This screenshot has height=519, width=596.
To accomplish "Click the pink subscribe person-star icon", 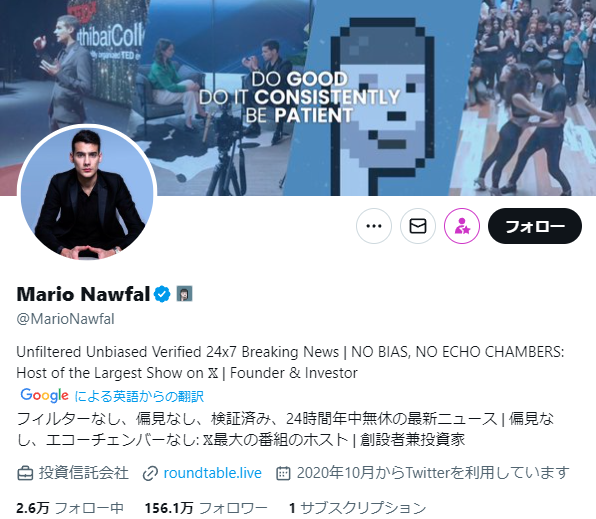I will (462, 226).
